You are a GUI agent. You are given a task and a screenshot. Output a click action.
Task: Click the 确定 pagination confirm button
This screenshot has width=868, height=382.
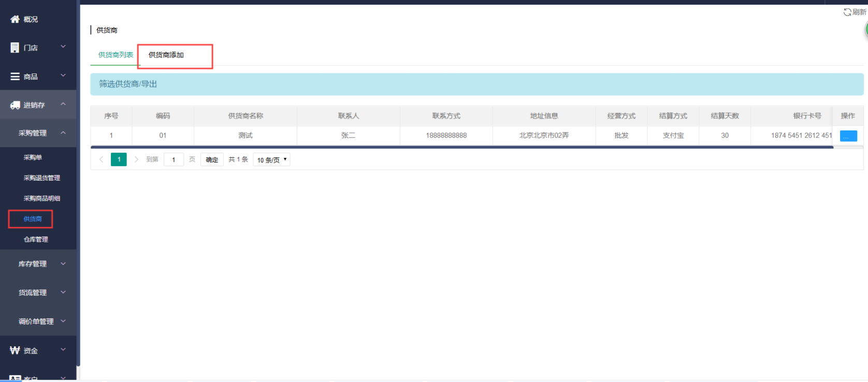click(x=212, y=159)
